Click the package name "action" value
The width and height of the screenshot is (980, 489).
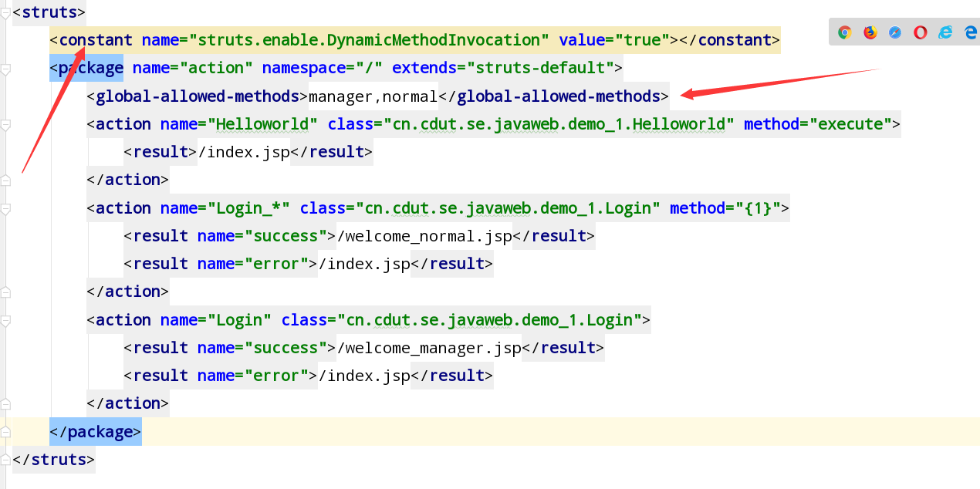217,68
